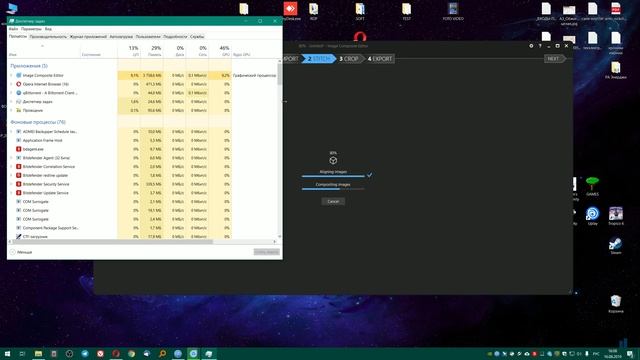Screen dimensions: 640x360
Task: Go to step 3 CROP
Action: tap(349, 59)
